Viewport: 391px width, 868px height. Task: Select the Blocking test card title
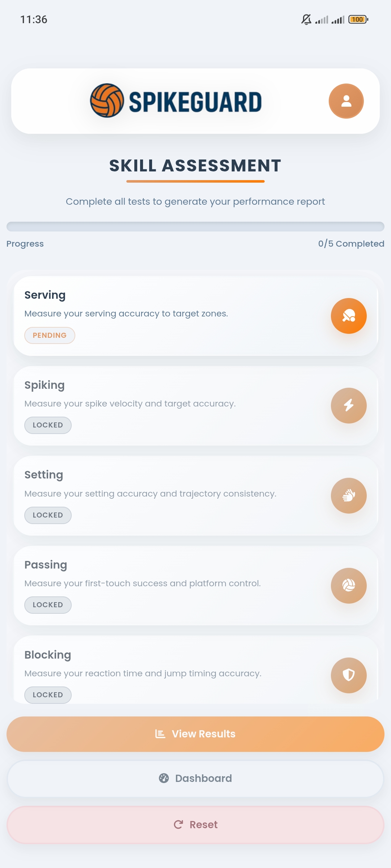(47, 655)
